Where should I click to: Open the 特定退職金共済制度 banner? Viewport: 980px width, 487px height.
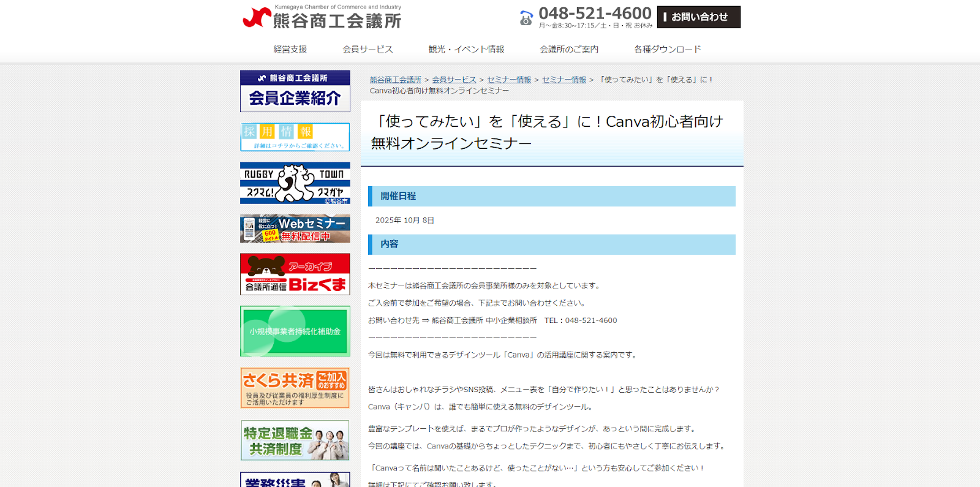pyautogui.click(x=295, y=440)
